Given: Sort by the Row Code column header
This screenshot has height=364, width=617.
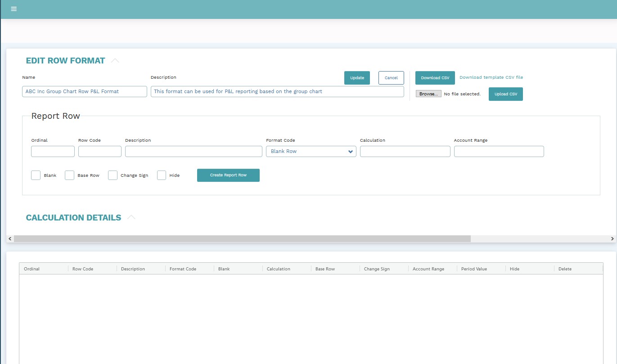Looking at the screenshot, I should [x=83, y=269].
